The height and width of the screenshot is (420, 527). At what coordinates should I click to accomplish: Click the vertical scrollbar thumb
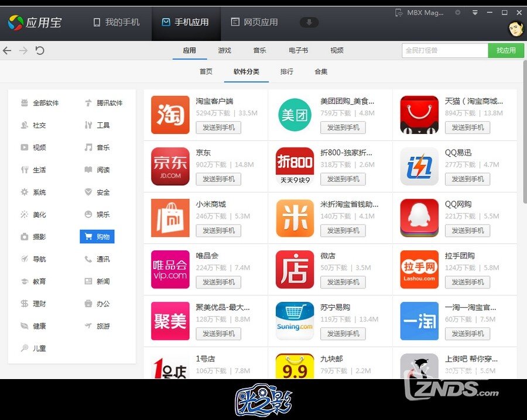click(525, 133)
